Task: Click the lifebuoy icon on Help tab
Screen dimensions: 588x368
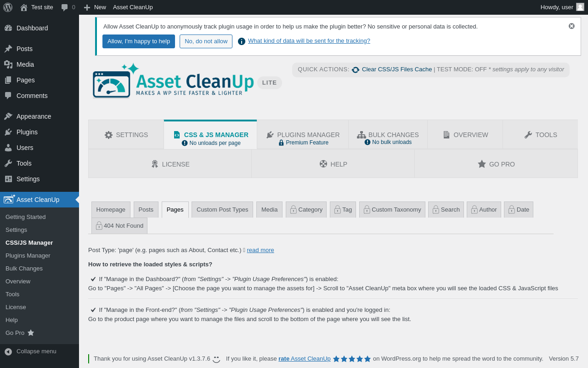Action: (x=323, y=164)
